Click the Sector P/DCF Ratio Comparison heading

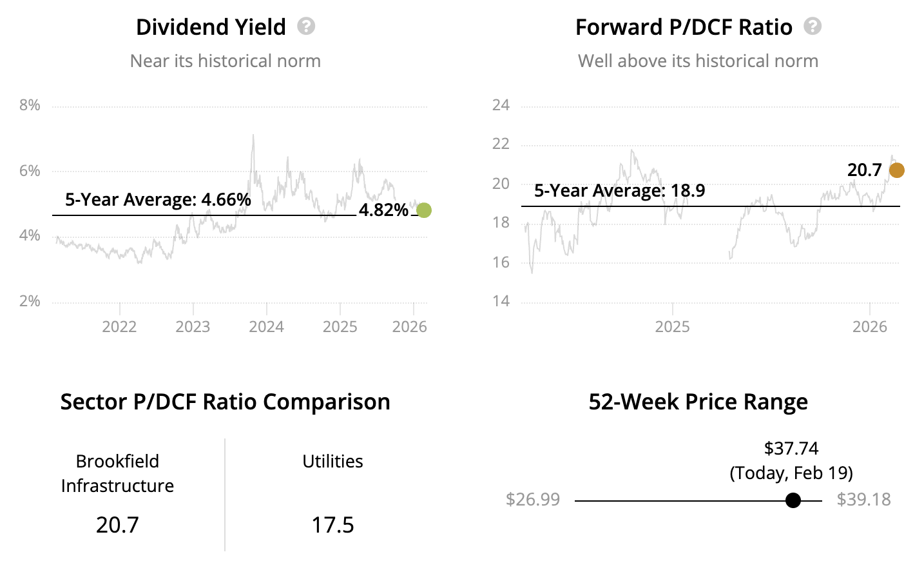tap(225, 402)
